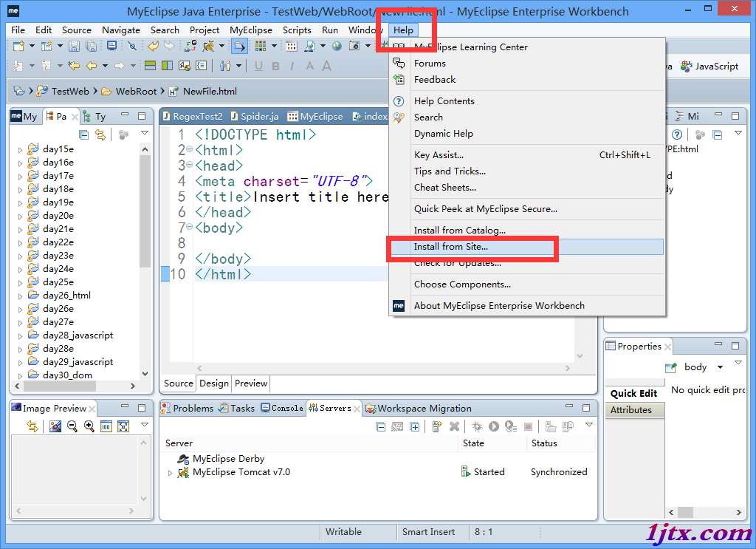
Task: Click the collapse-all minus icon in Servers toolbar
Action: coord(381,426)
